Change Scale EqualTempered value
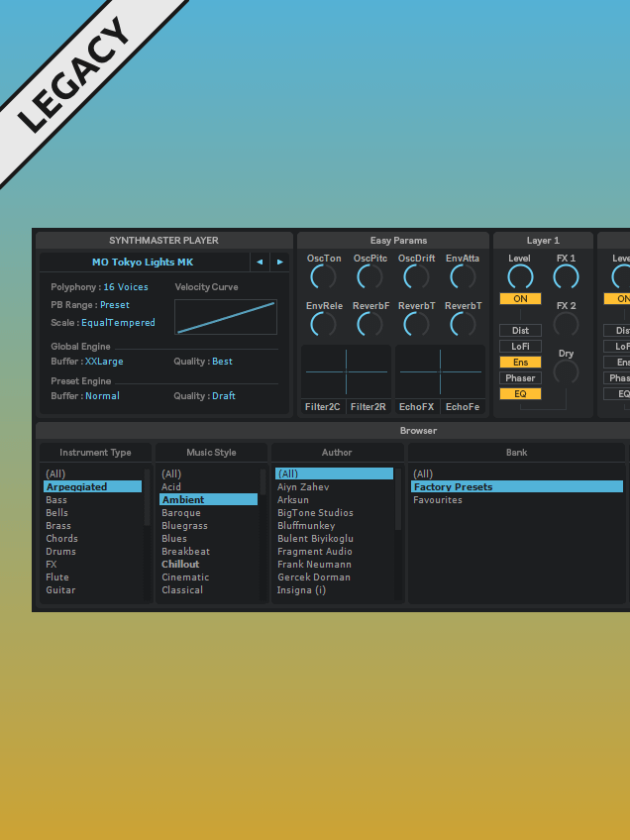Screen dimensions: 630x840 click(x=119, y=323)
